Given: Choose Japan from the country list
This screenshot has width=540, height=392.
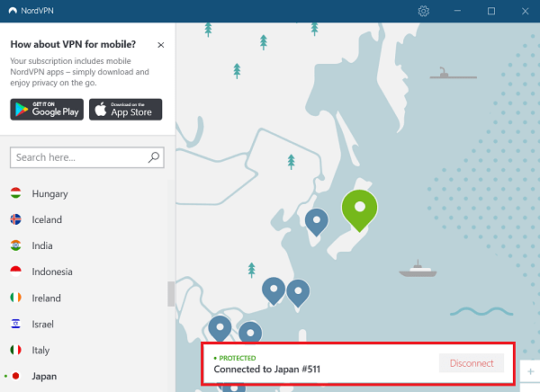Looking at the screenshot, I should coord(44,376).
